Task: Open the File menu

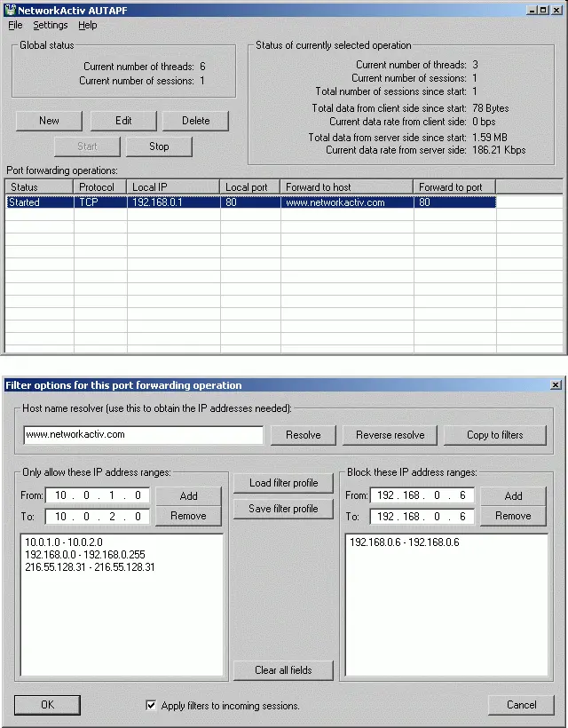Action: coord(15,25)
